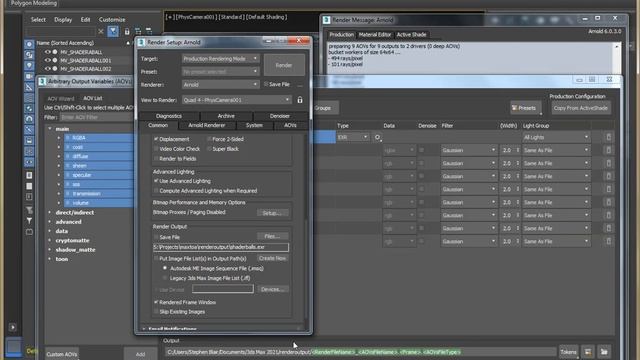The image size is (640, 360).
Task: Click the Devices button
Action: tap(272, 289)
